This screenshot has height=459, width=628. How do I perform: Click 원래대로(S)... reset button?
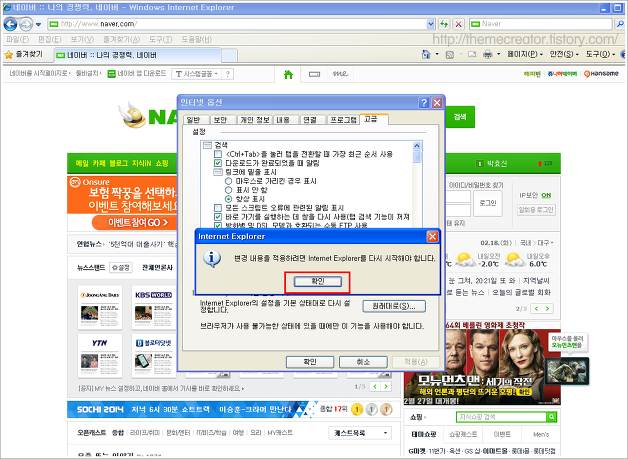[x=394, y=306]
